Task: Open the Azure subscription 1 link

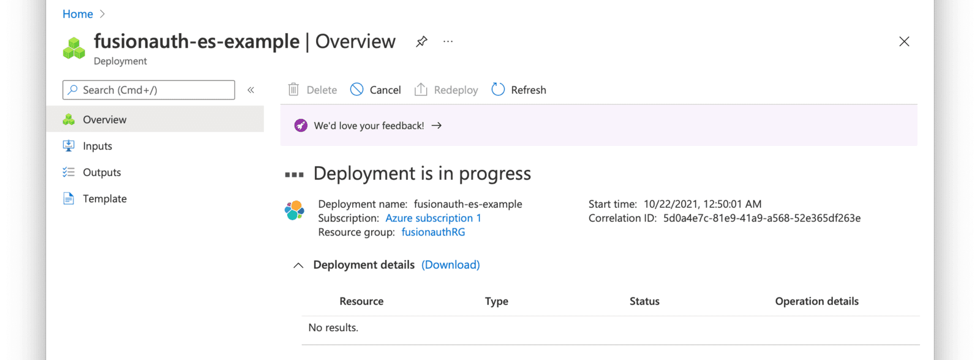Action: (433, 218)
